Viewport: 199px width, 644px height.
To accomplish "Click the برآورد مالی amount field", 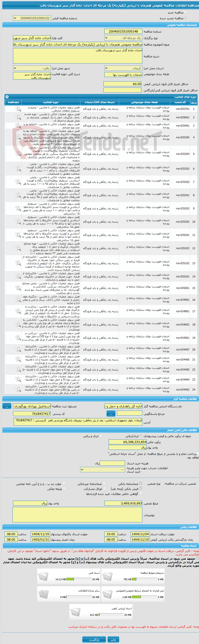I will [x=128, y=442].
